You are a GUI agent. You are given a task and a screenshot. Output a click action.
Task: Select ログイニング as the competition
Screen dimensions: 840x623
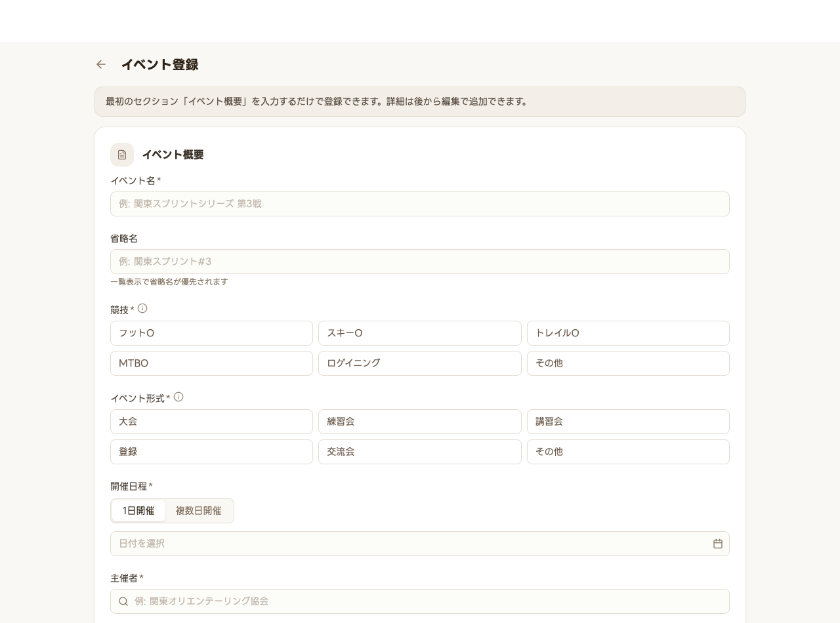coord(420,363)
